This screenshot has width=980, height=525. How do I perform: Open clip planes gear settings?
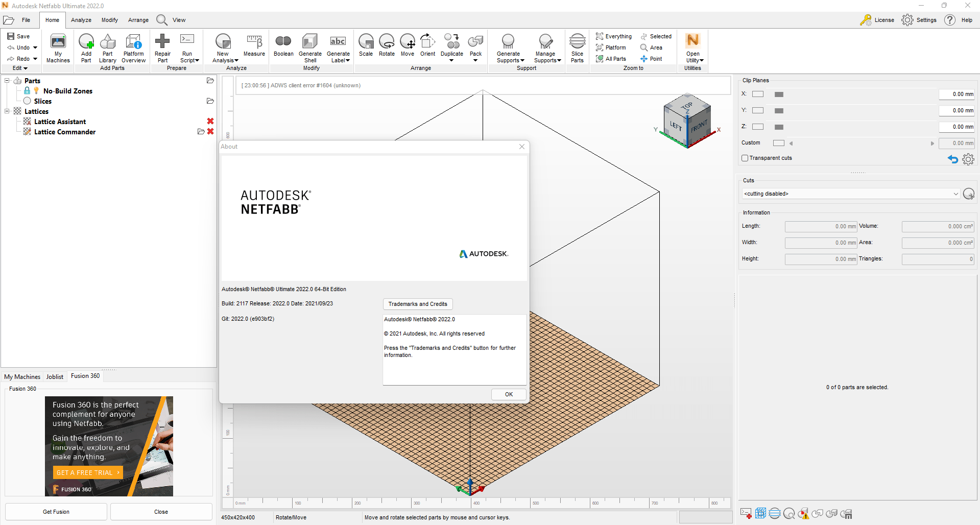968,159
